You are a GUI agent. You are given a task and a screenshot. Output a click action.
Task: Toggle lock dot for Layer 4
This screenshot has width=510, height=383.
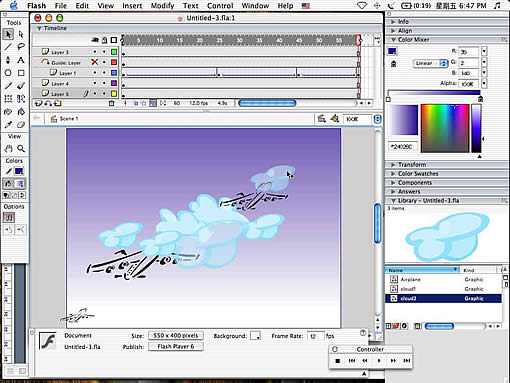click(104, 83)
